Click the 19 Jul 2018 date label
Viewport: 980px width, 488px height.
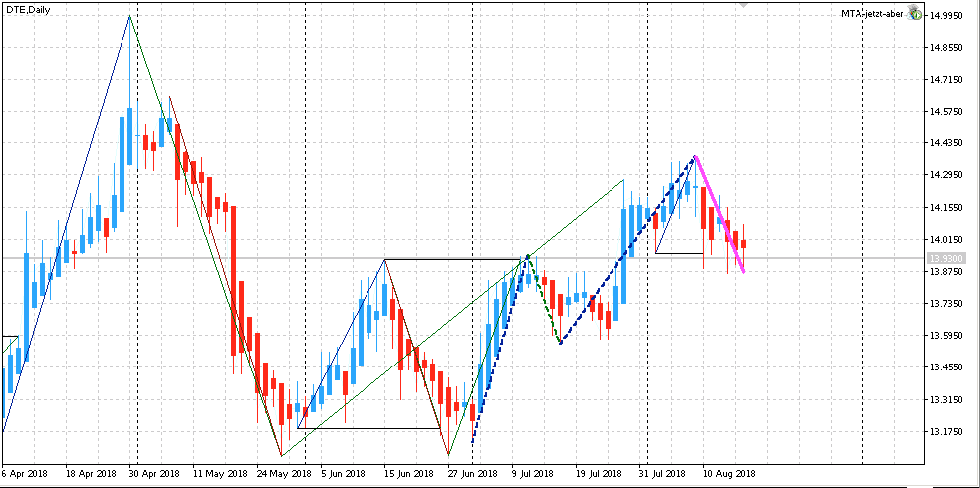tap(599, 474)
